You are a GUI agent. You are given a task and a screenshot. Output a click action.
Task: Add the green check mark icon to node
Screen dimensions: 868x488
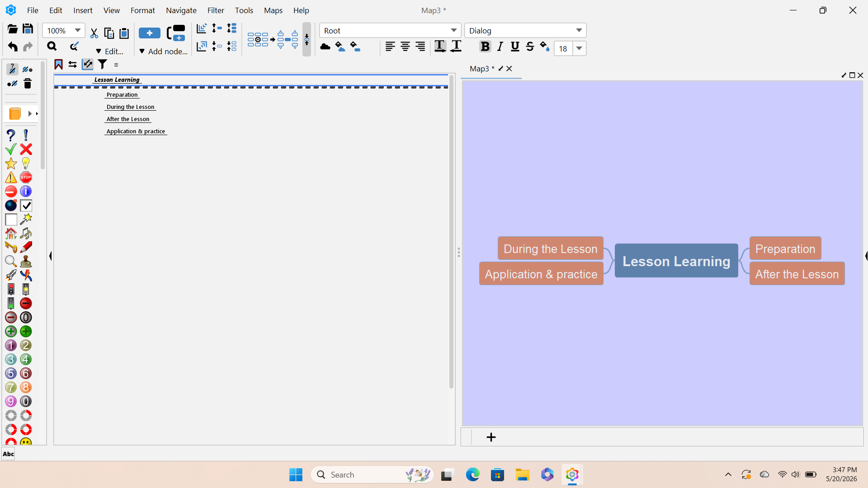tap(11, 149)
